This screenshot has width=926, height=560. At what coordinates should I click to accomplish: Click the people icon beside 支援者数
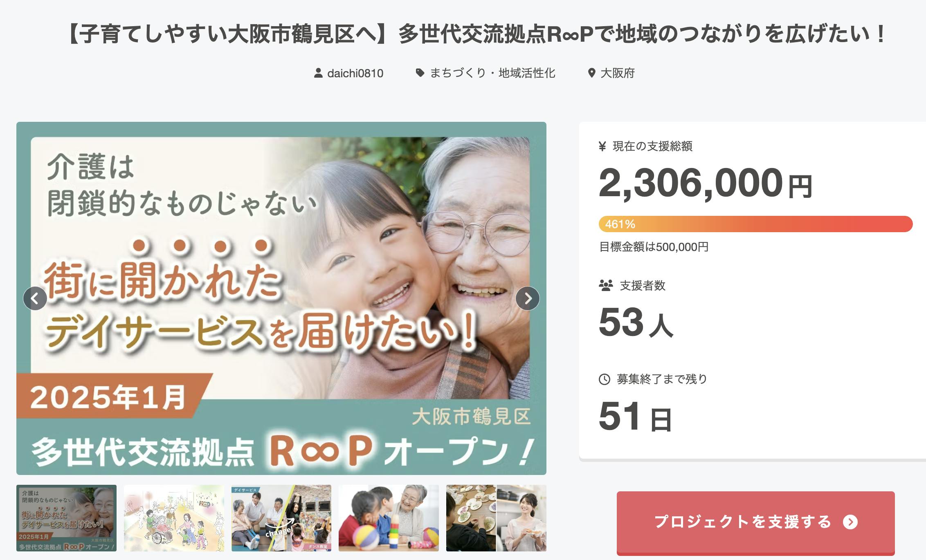606,285
